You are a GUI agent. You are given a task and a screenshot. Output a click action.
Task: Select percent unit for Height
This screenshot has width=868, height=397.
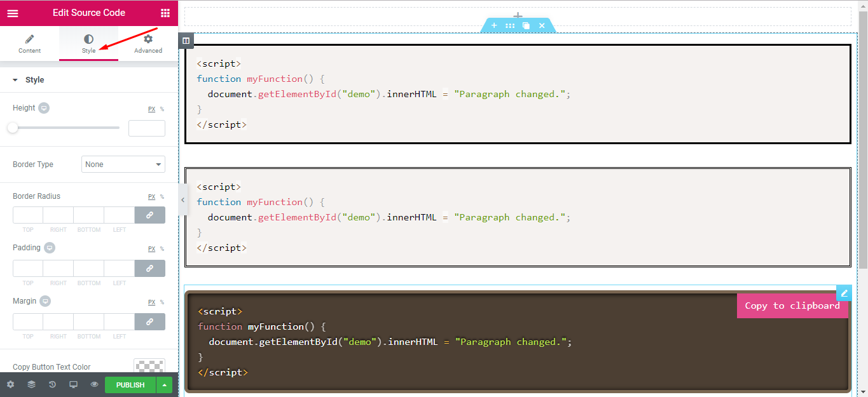[162, 109]
